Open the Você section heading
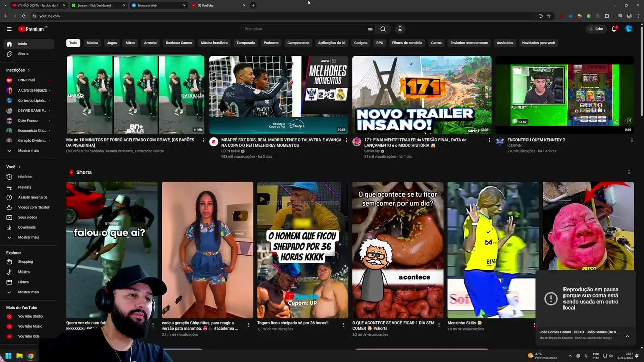644x362 pixels. pos(13,167)
